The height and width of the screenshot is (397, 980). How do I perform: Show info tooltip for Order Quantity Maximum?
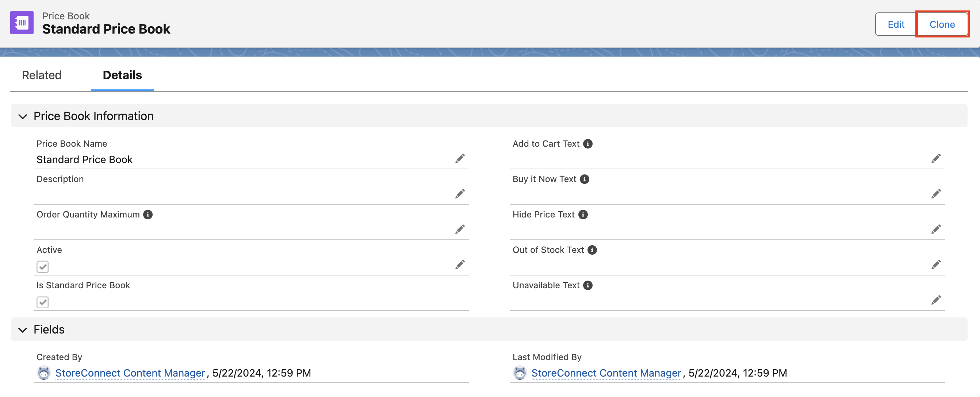pos(148,215)
